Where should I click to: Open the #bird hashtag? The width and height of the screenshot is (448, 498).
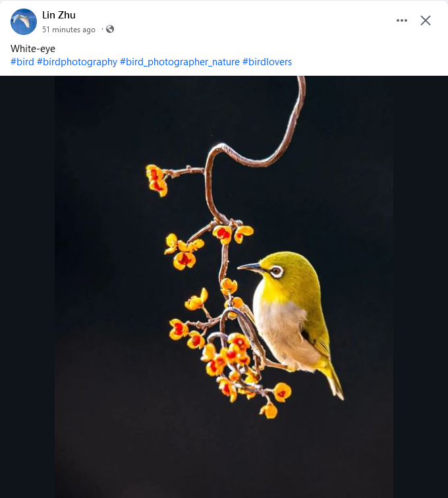[22, 62]
